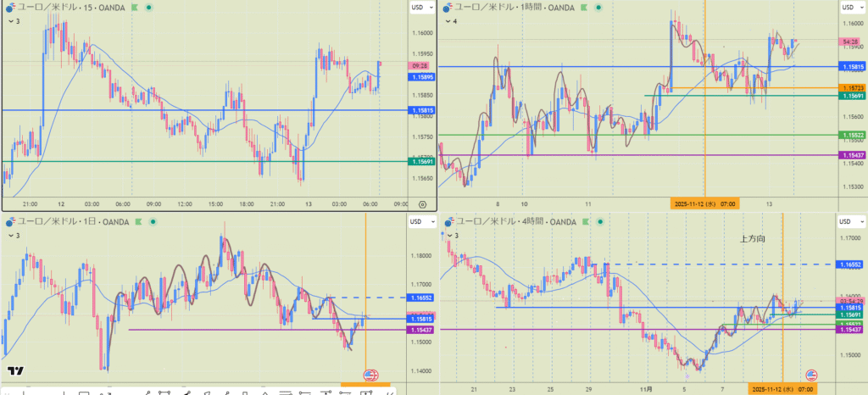The height and width of the screenshot is (395, 868).
Task: Click the green flag icon in the 15-minute chart header
Action: (x=136, y=7)
